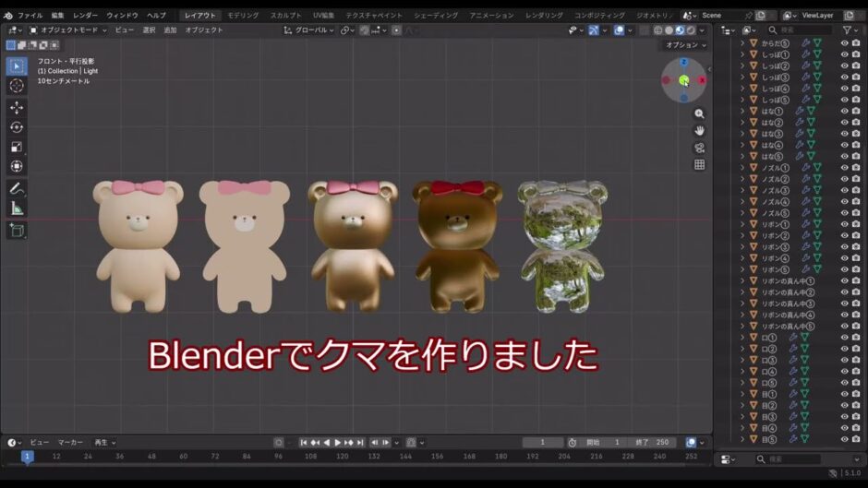Open the ファイル menu

point(30,16)
